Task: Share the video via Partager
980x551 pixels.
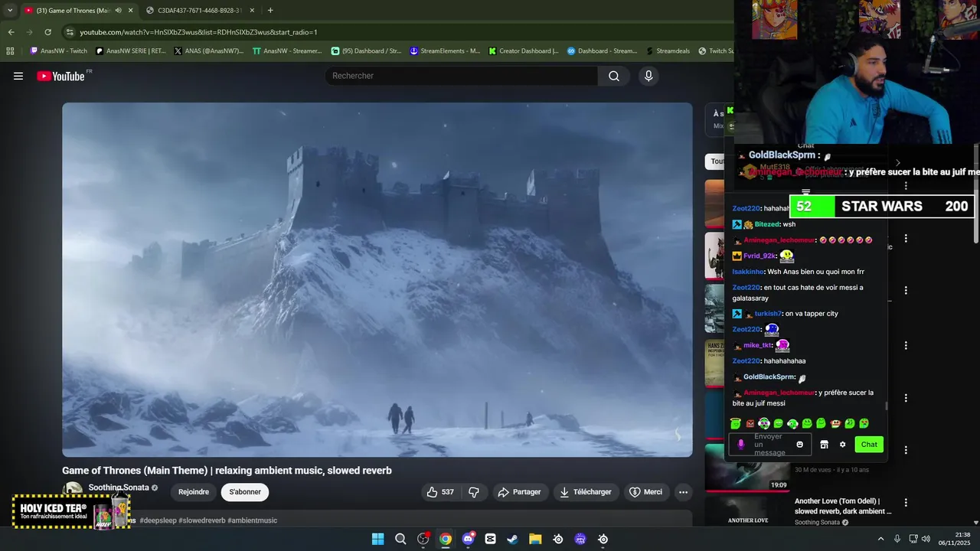Action: tap(519, 492)
